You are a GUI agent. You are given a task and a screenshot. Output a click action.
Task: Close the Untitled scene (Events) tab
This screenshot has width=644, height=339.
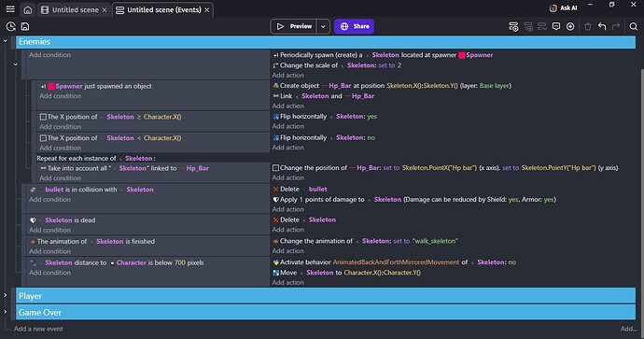(x=207, y=10)
